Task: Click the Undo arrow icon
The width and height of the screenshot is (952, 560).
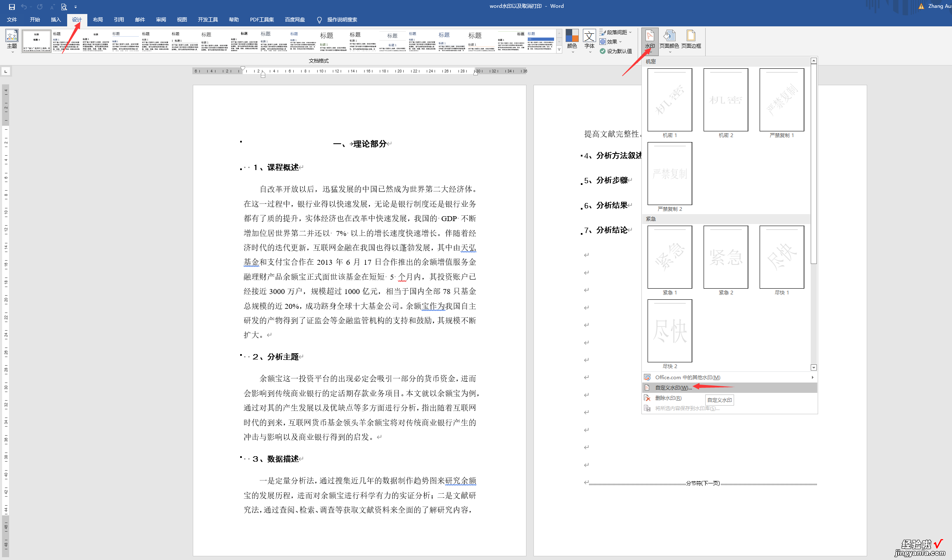Action: pos(24,7)
